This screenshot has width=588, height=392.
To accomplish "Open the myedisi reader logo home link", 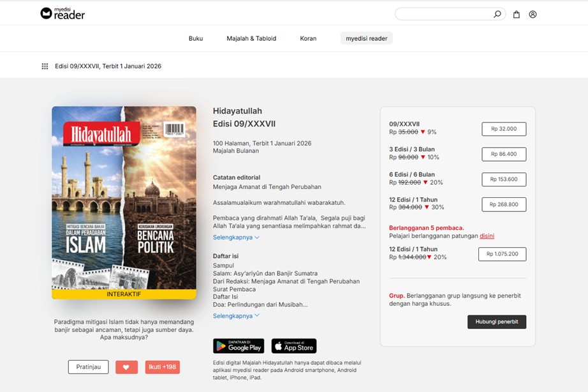I will [62, 13].
